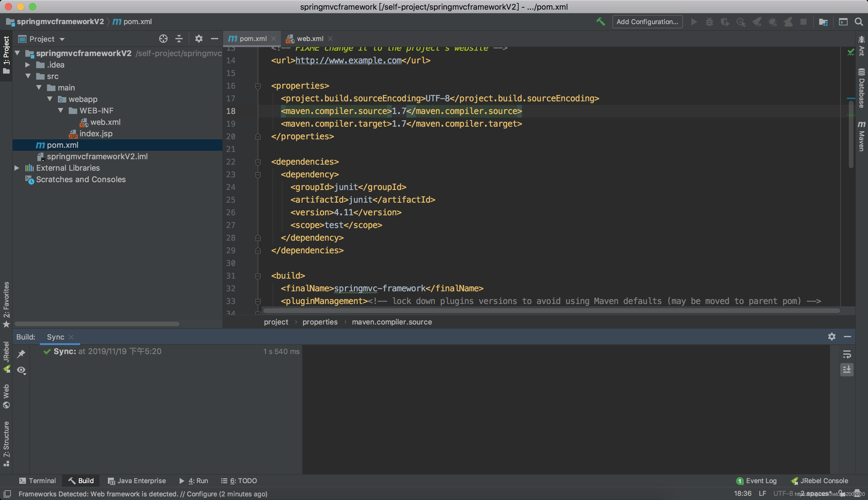Open Project panel settings gear
The height and width of the screenshot is (500, 868).
[199, 39]
